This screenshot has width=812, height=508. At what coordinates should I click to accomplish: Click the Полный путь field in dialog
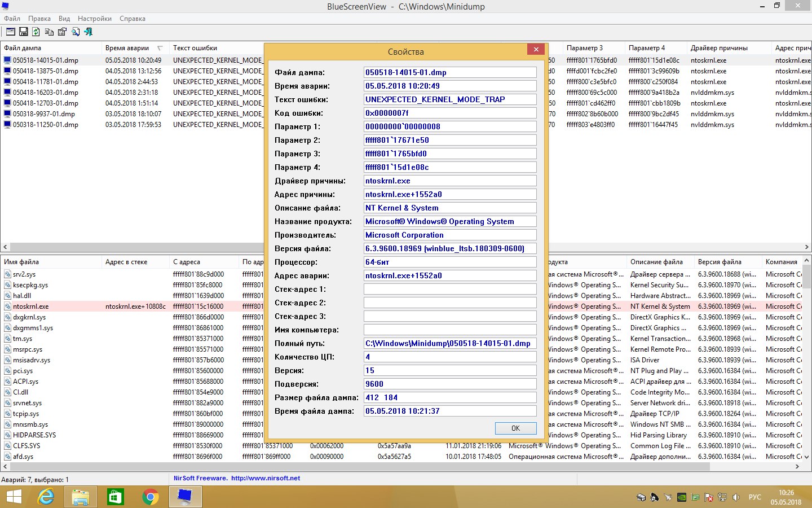click(449, 343)
